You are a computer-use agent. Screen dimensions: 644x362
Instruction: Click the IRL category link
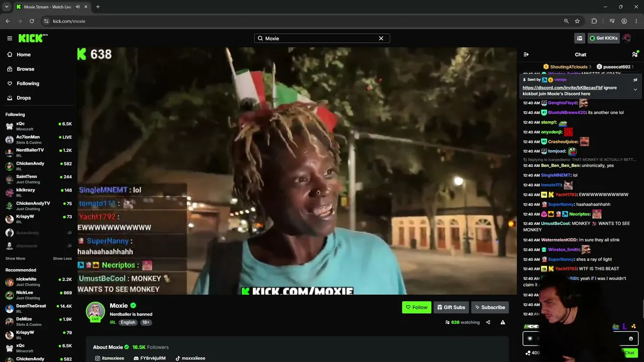[113, 322]
